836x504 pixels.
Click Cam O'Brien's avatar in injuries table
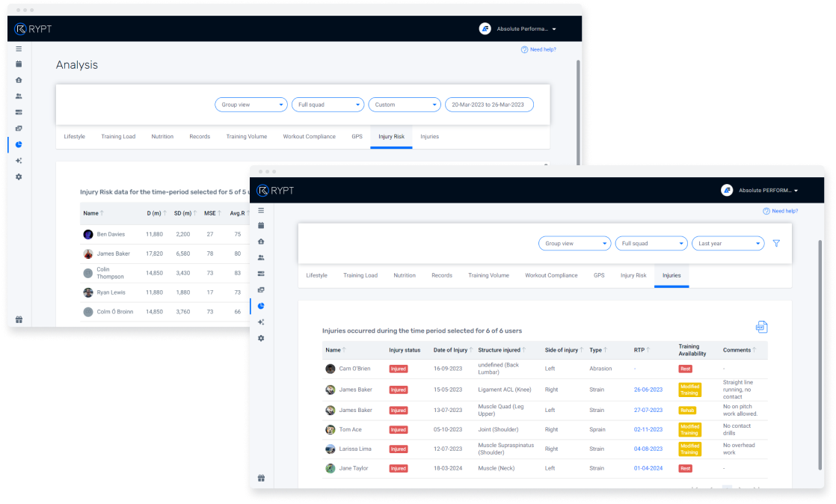[x=330, y=369]
